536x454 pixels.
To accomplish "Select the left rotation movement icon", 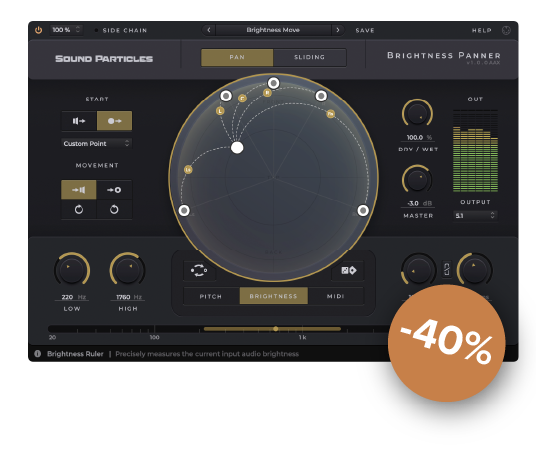I will [x=79, y=209].
